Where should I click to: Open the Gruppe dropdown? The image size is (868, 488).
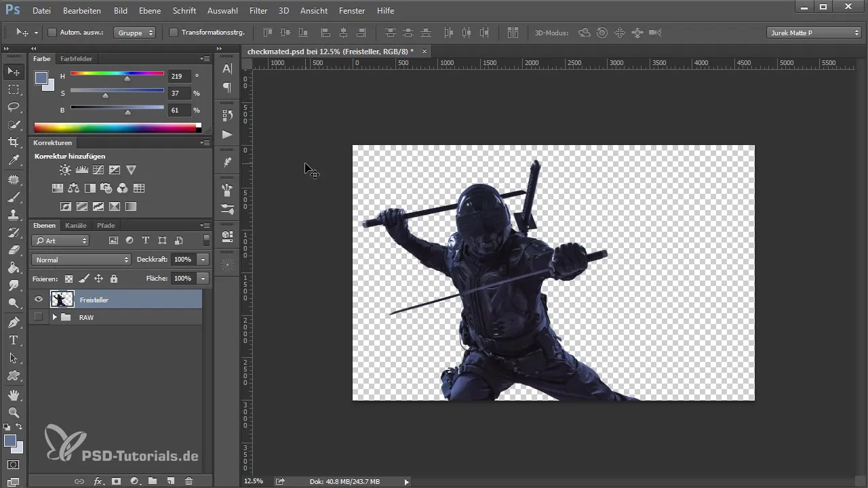pyautogui.click(x=134, y=33)
